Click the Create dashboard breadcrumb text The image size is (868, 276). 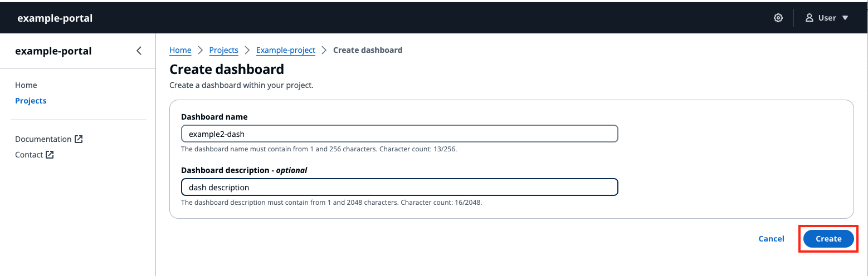[x=367, y=50]
